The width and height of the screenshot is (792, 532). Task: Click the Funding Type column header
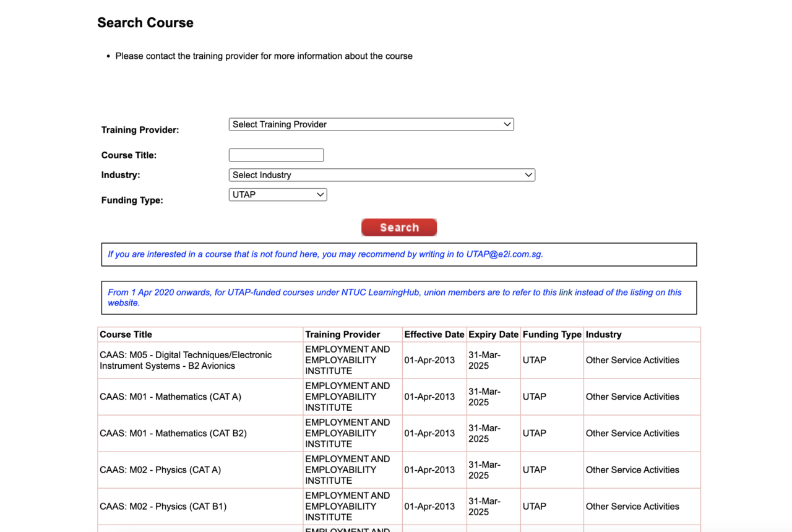tap(551, 334)
